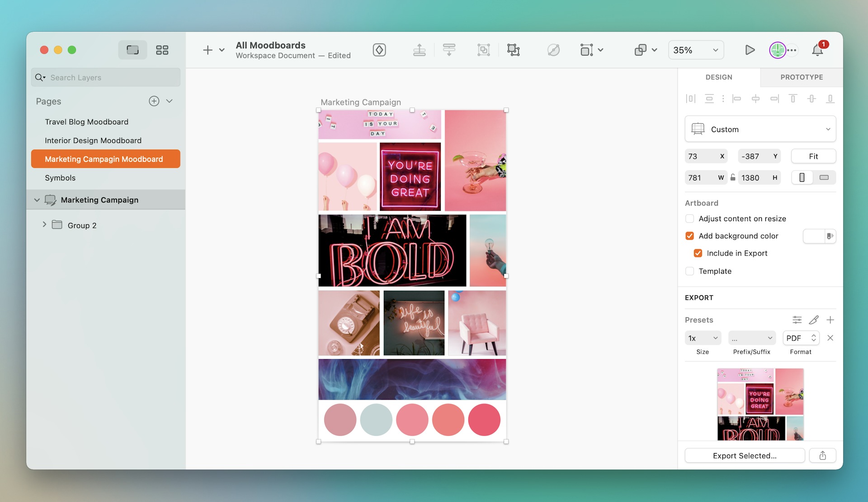Change export format from PDF
This screenshot has width=868, height=502.
tap(800, 338)
